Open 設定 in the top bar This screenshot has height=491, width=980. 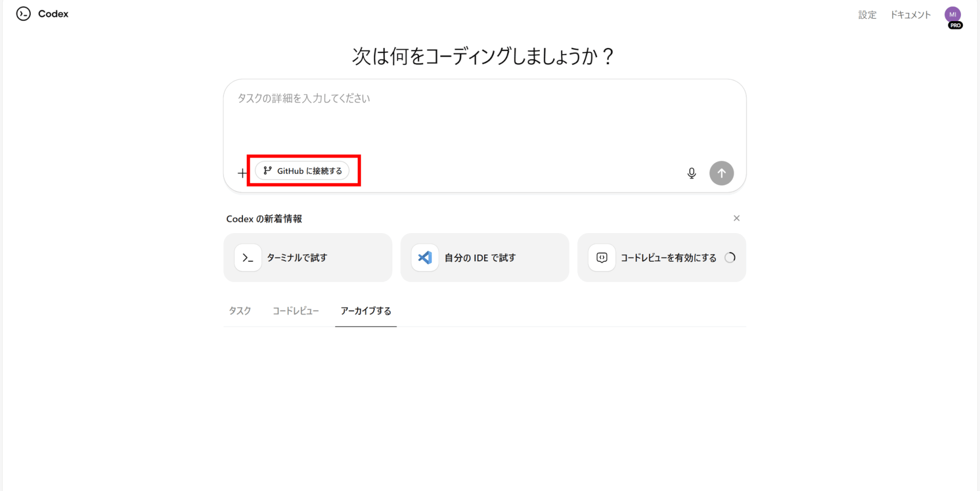[x=867, y=15]
